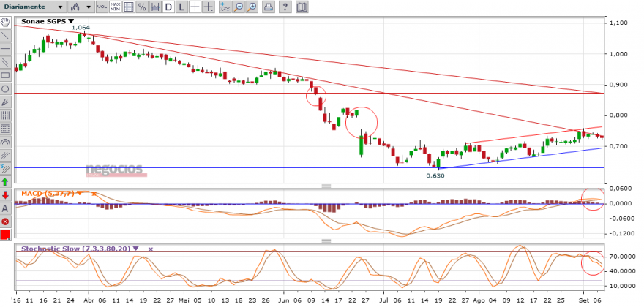
Task: Print the chart
Action: point(268,7)
